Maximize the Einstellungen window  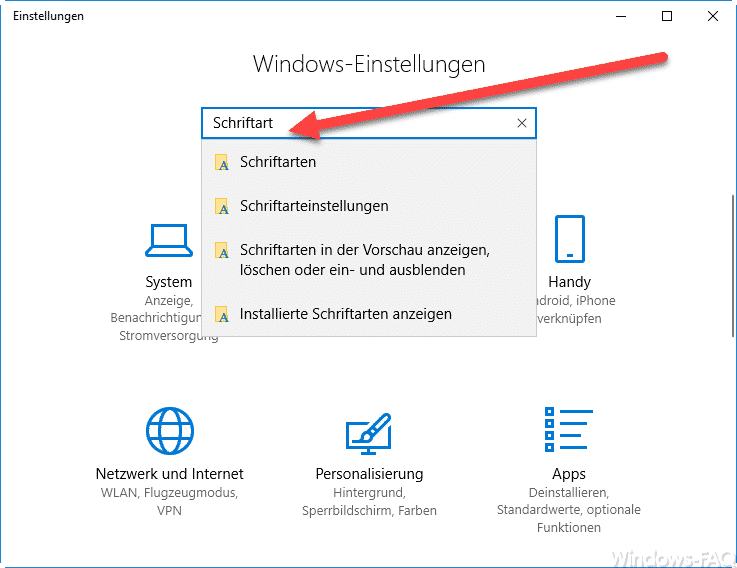667,16
